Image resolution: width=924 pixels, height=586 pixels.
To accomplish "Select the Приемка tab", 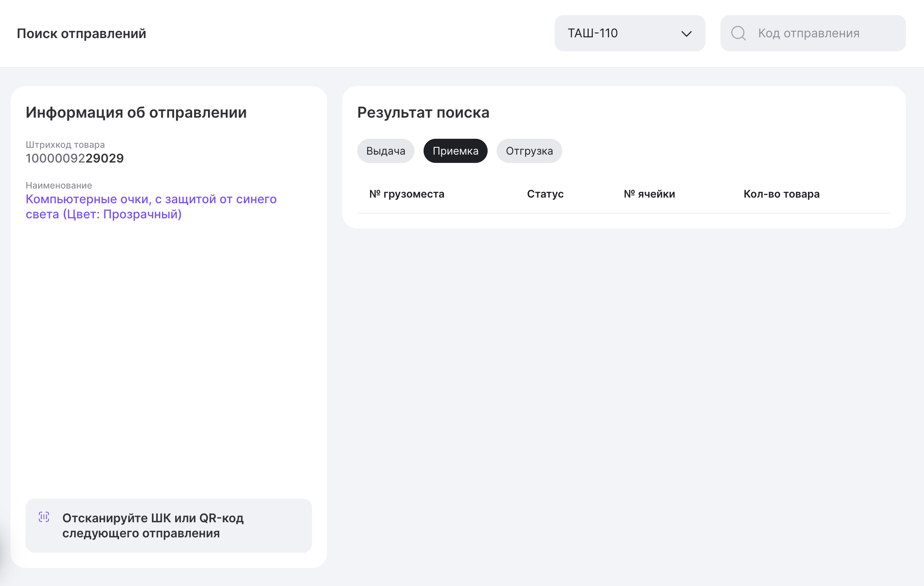I will pyautogui.click(x=455, y=151).
